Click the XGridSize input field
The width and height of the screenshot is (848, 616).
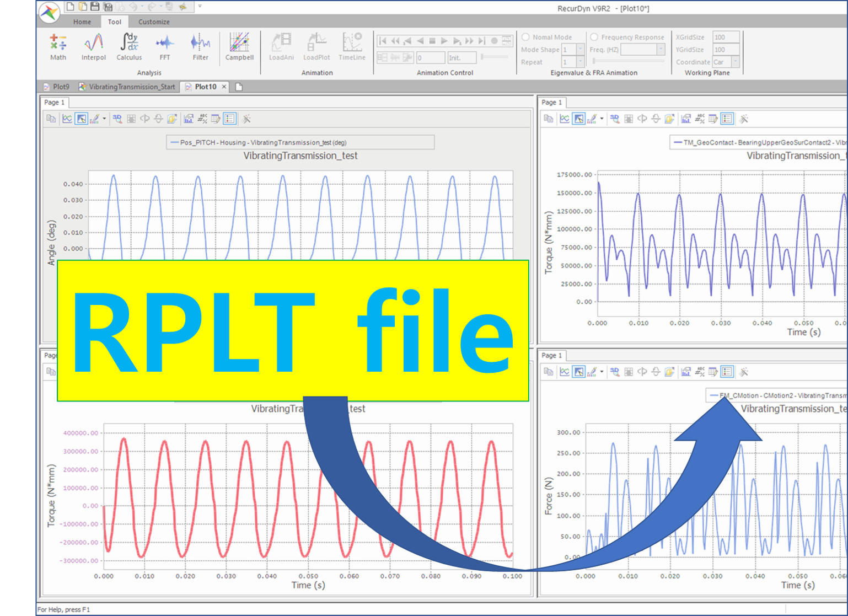pos(725,36)
